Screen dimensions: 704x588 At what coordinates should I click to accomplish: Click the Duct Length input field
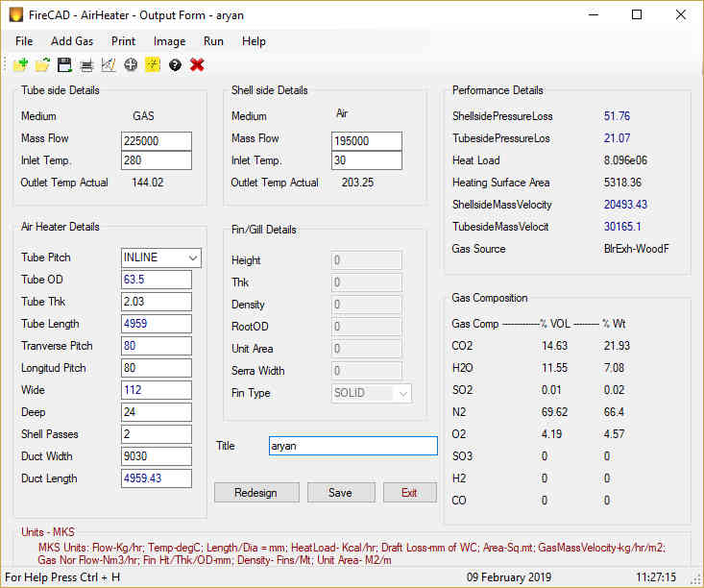[157, 478]
